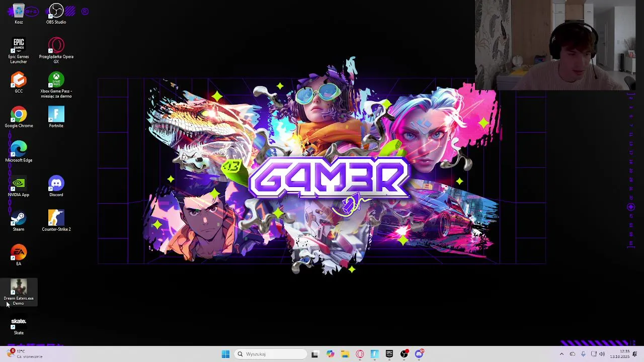Select the Skate desktop shortcut
Viewport: 644px width, 362px height.
19,325
